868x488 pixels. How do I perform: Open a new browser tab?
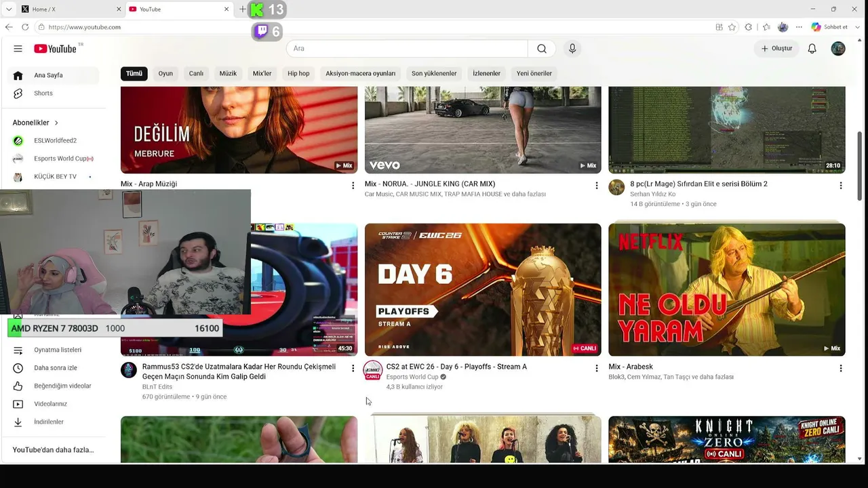coord(243,9)
